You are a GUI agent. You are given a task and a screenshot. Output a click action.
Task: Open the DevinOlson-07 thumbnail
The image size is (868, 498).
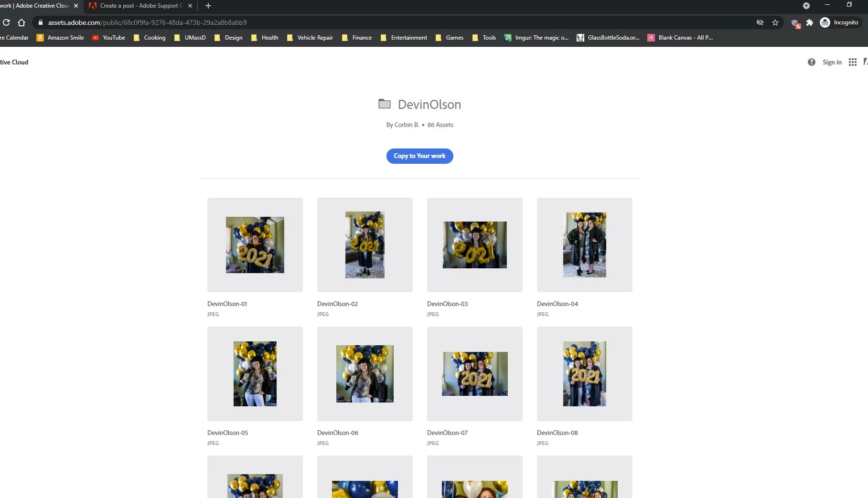pos(474,374)
